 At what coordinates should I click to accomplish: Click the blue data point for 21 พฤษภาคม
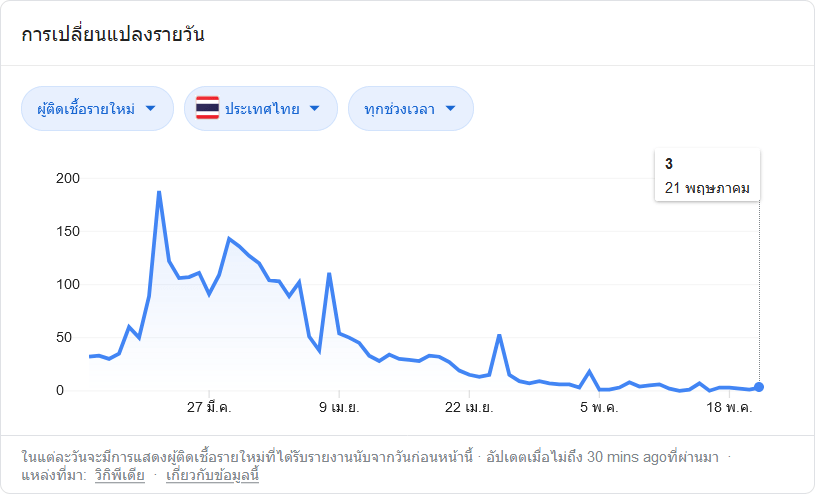point(759,387)
